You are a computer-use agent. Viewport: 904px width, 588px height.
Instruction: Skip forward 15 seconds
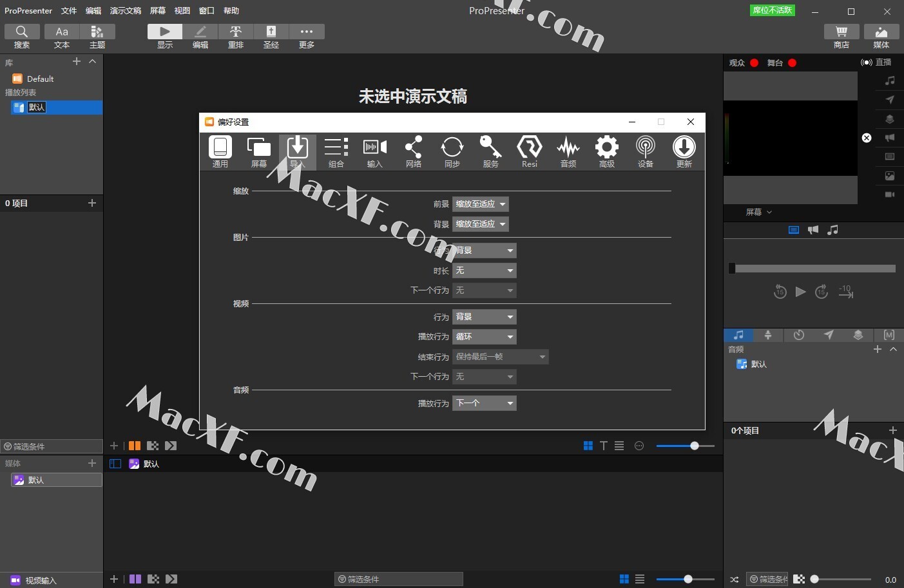coord(822,292)
